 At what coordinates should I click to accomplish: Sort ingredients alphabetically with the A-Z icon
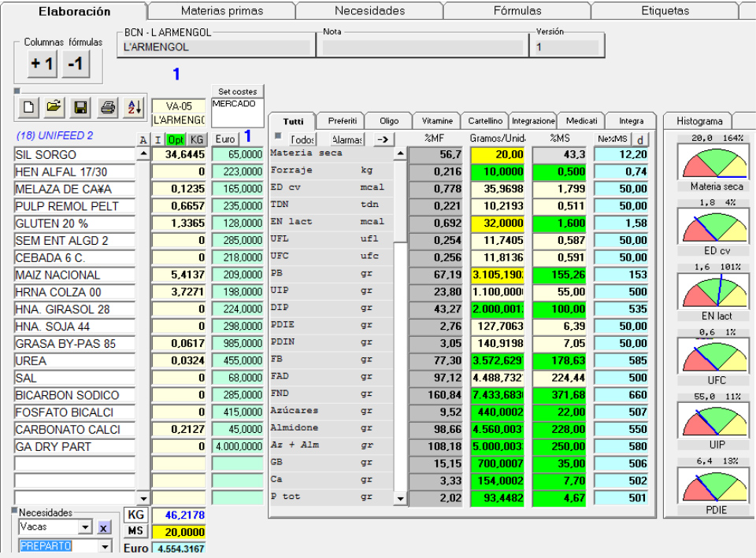tap(134, 107)
